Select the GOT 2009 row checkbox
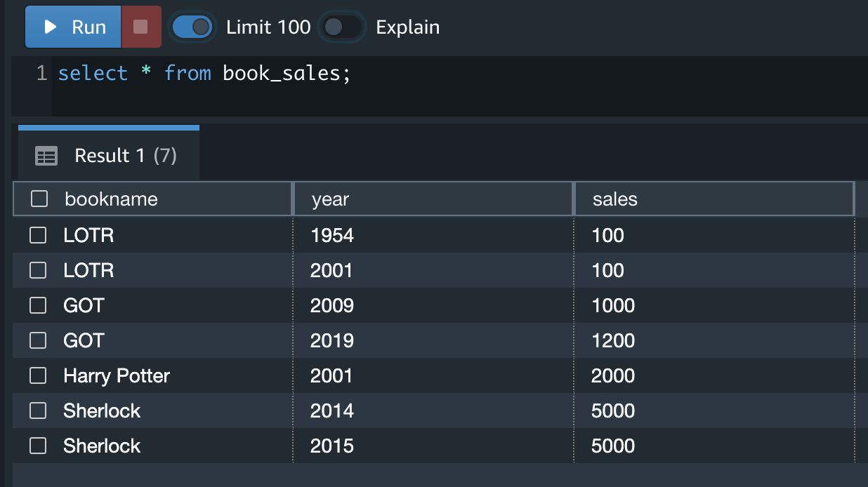Screen dimensions: 868x487 [x=38, y=305]
